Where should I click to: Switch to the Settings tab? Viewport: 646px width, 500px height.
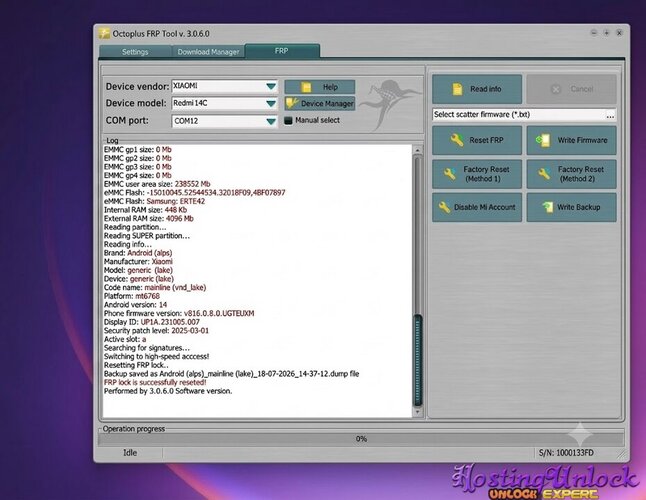(135, 52)
